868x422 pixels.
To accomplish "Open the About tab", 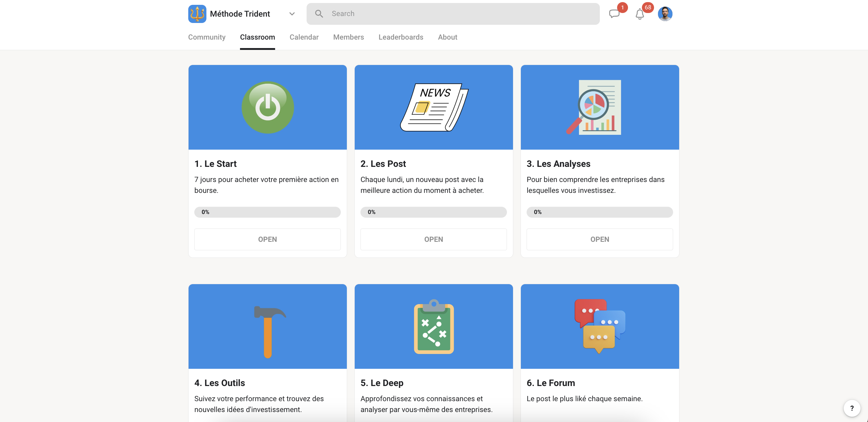I will (x=448, y=37).
